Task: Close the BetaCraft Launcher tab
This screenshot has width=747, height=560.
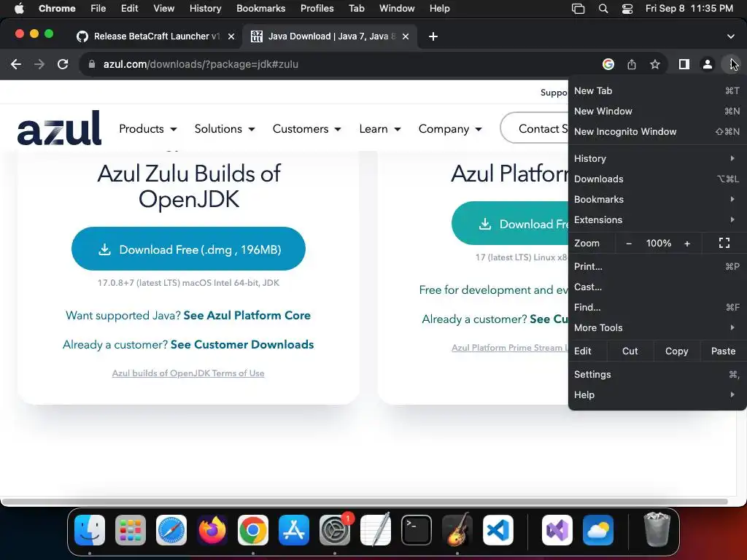Action: (x=231, y=36)
